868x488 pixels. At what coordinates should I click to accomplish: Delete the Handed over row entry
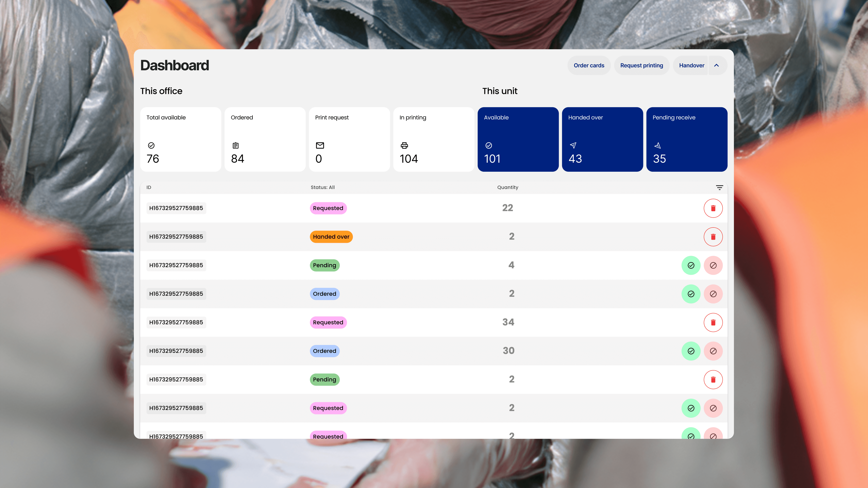click(x=713, y=237)
